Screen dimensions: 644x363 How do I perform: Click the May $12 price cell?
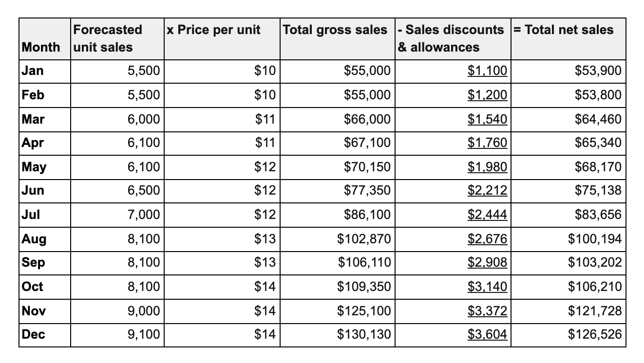click(265, 167)
